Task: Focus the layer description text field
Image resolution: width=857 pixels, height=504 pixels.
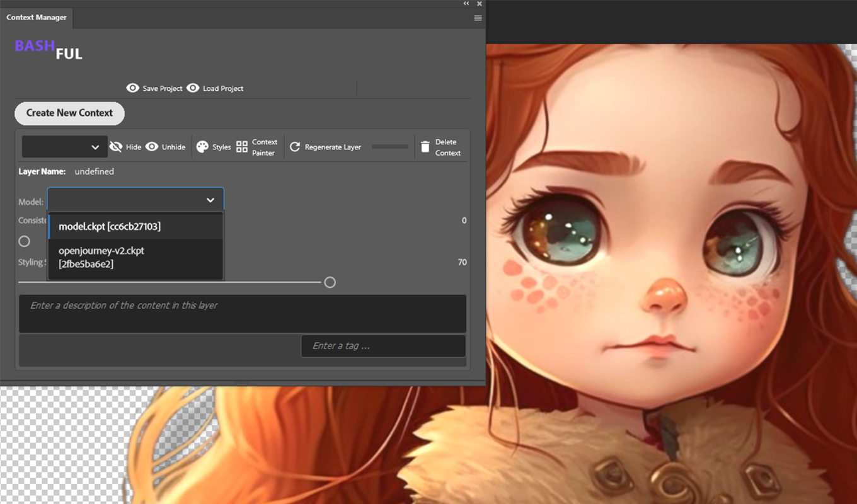Action: coord(243,313)
